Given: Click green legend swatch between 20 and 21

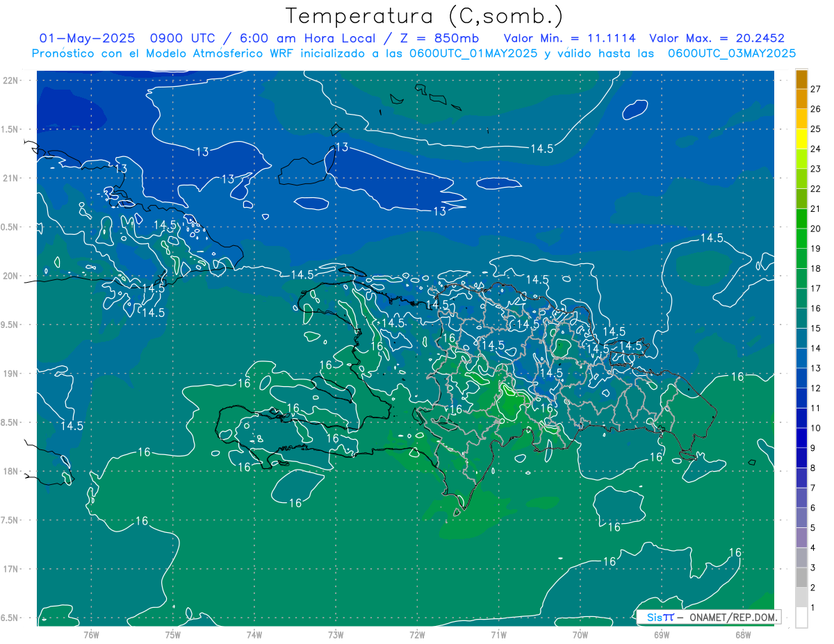Looking at the screenshot, I should (801, 218).
